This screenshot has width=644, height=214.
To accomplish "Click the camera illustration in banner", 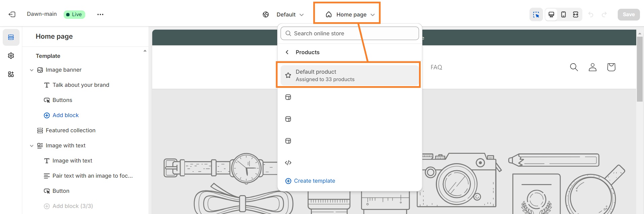I will 459,180.
